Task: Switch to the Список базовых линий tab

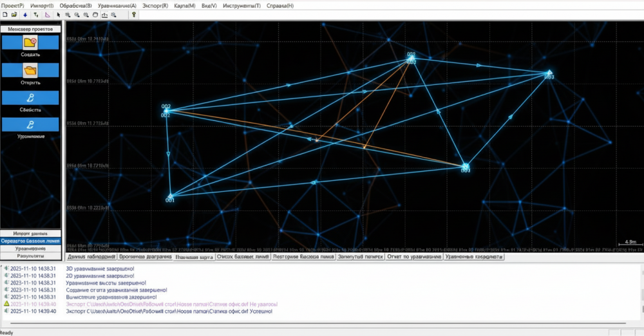Action: (x=243, y=257)
